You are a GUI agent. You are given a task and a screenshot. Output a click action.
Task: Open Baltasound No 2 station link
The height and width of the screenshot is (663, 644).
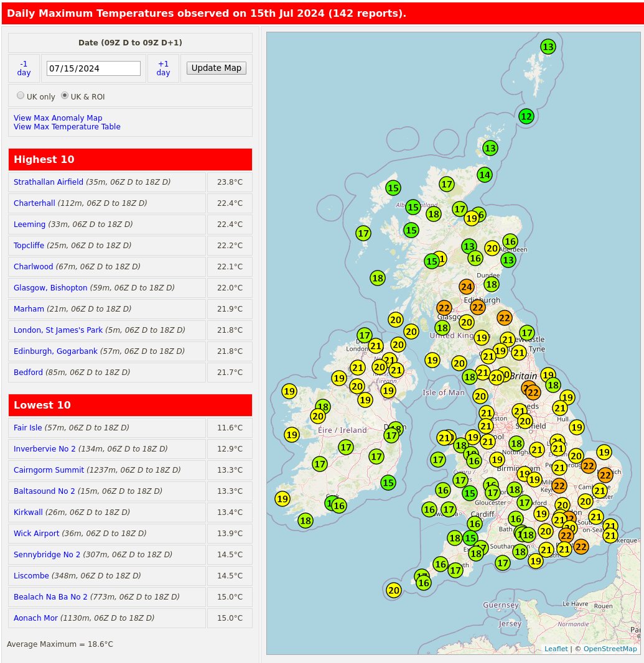pyautogui.click(x=44, y=491)
